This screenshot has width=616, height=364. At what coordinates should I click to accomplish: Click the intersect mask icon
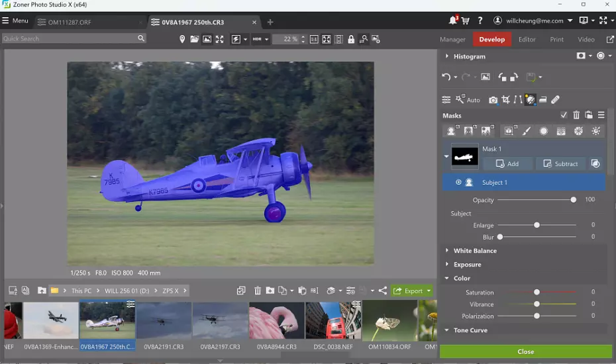pyautogui.click(x=595, y=163)
